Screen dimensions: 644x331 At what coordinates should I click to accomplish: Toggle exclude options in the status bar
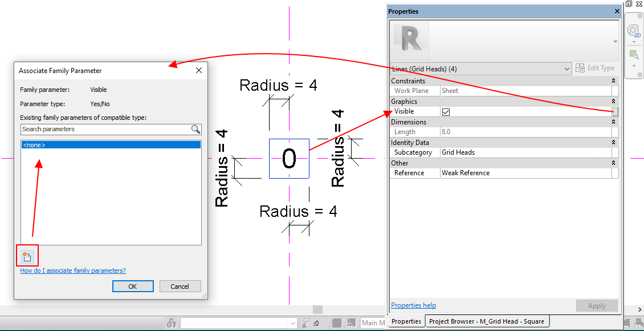click(x=351, y=322)
